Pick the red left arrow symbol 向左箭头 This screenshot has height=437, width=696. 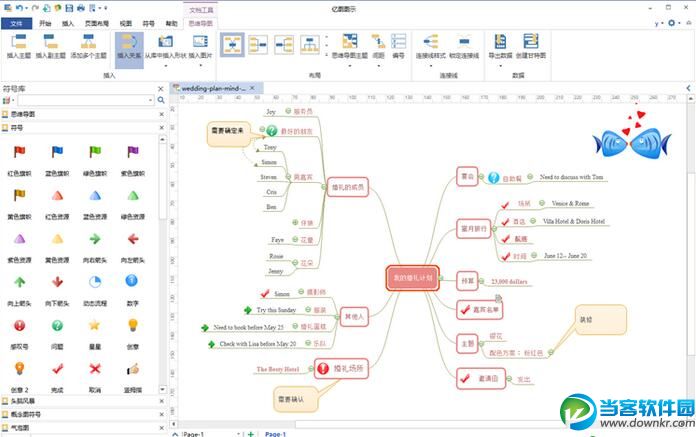click(133, 239)
